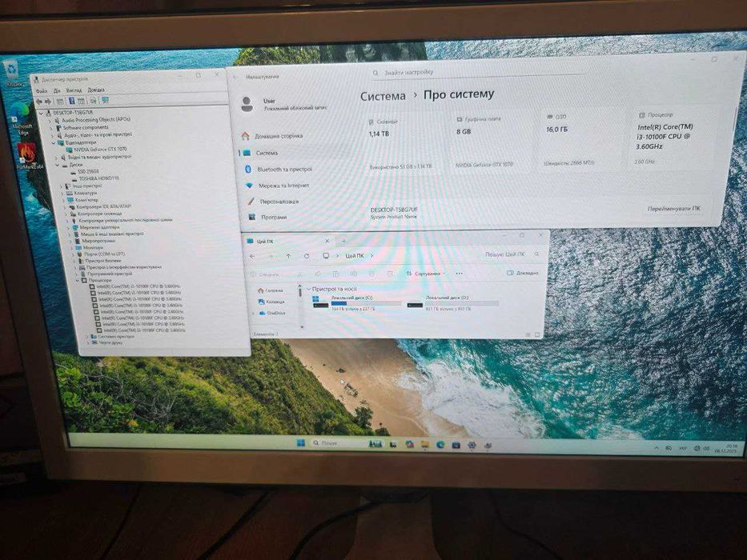Open Колекція in Explorer sidebar
This screenshot has height=560, width=747.
pos(271,302)
